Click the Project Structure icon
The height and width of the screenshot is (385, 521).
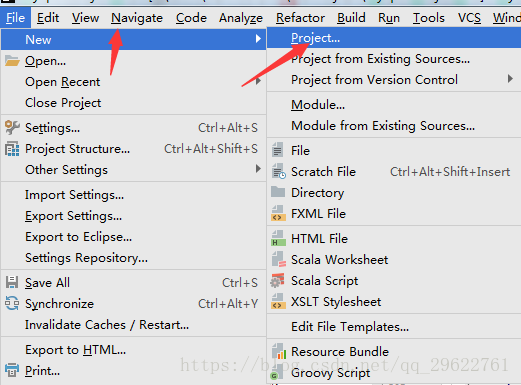pyautogui.click(x=12, y=149)
